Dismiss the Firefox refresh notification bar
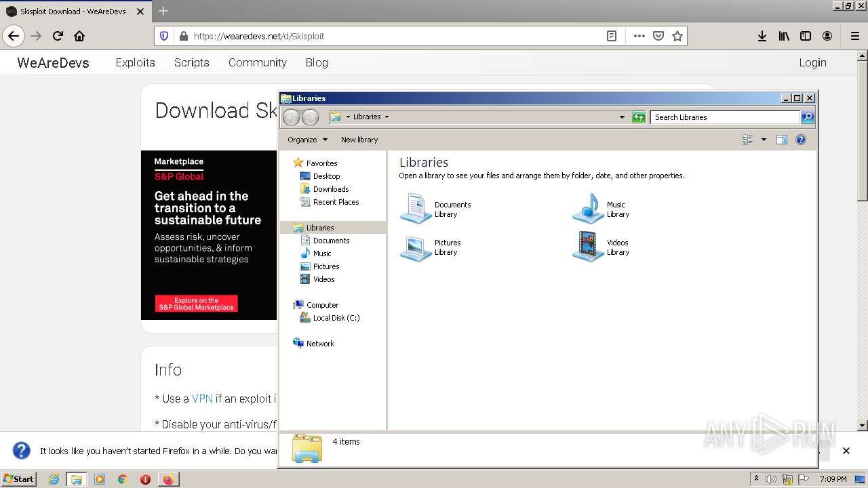 pyautogui.click(x=846, y=451)
